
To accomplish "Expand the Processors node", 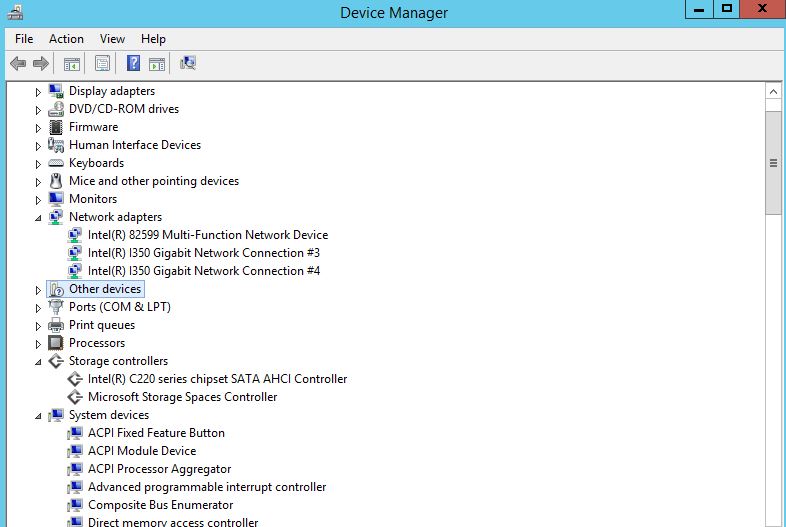I will (x=38, y=344).
